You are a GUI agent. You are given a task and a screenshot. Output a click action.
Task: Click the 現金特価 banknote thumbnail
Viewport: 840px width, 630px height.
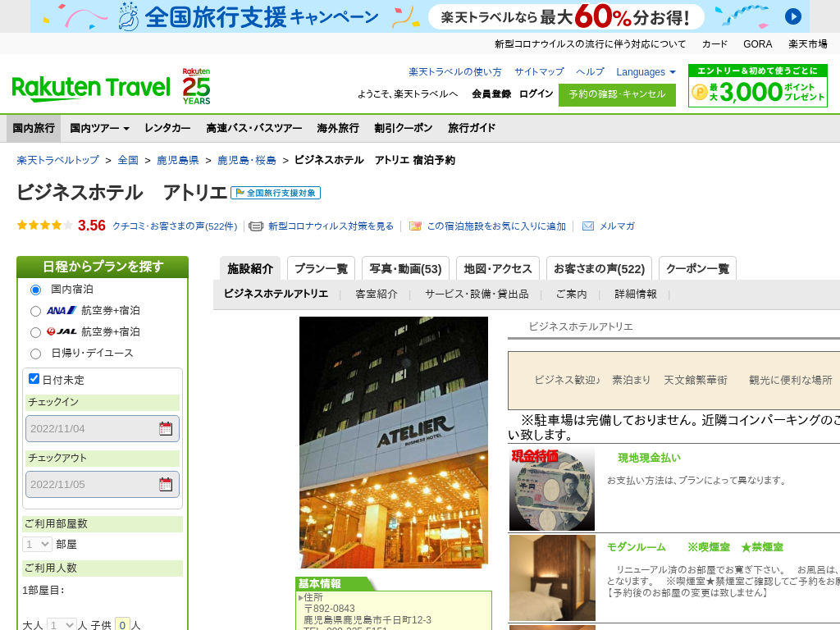[x=552, y=490]
